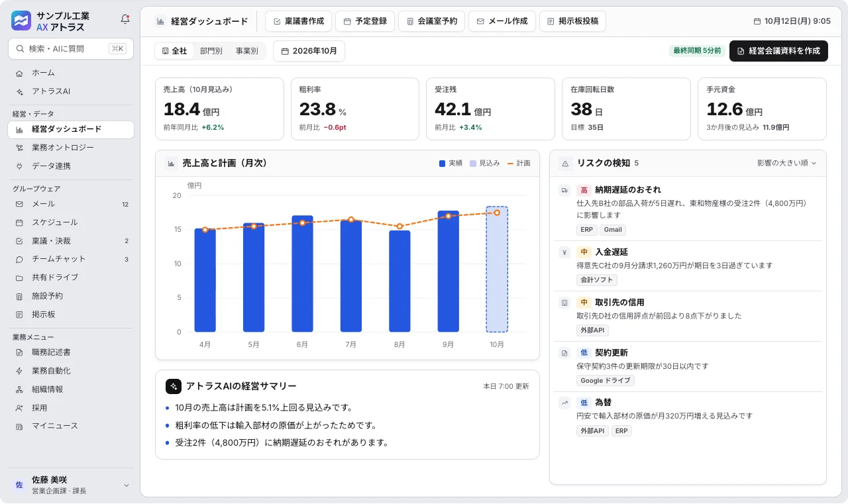Viewport: 848px width, 504px height.
Task: Select the 部門別 view tab
Action: (x=211, y=51)
